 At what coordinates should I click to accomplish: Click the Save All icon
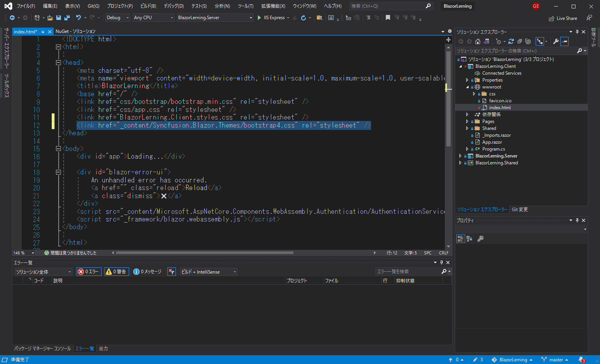pyautogui.click(x=67, y=18)
